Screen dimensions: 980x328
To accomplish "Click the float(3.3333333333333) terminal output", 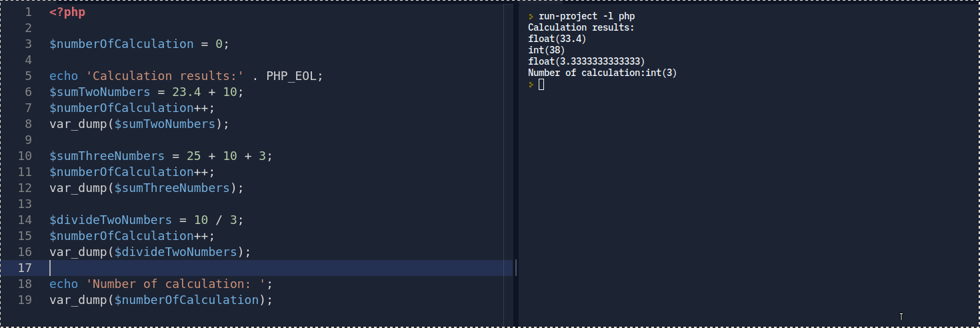I will pos(586,61).
